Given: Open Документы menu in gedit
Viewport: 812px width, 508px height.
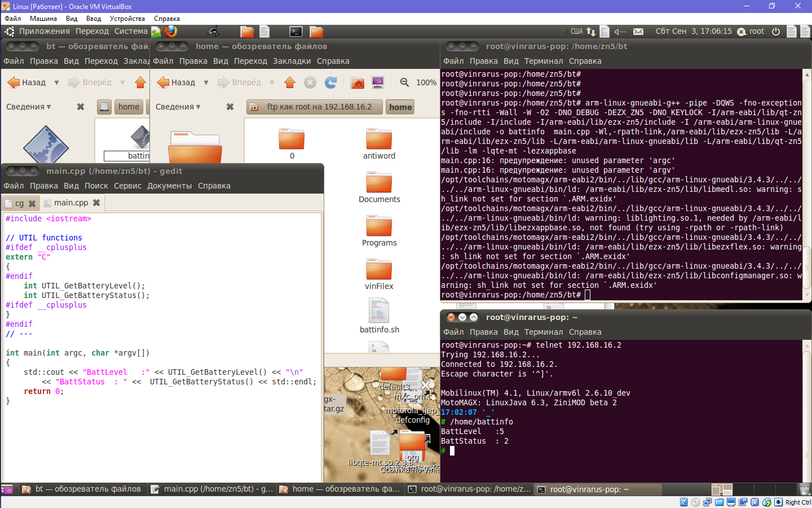Looking at the screenshot, I should (x=170, y=186).
